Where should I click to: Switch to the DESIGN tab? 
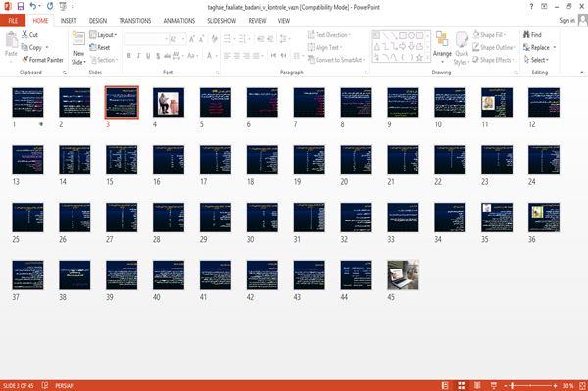tap(98, 21)
